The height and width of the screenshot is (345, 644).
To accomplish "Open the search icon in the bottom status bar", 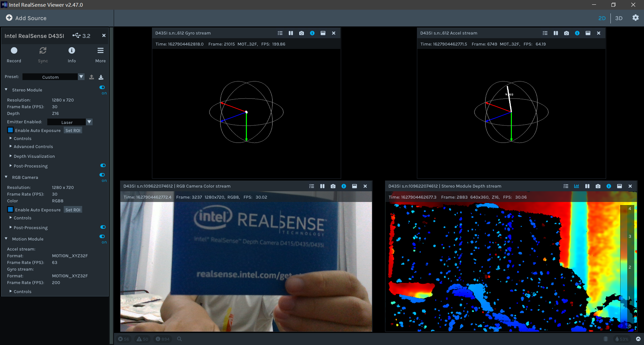I will tap(179, 339).
